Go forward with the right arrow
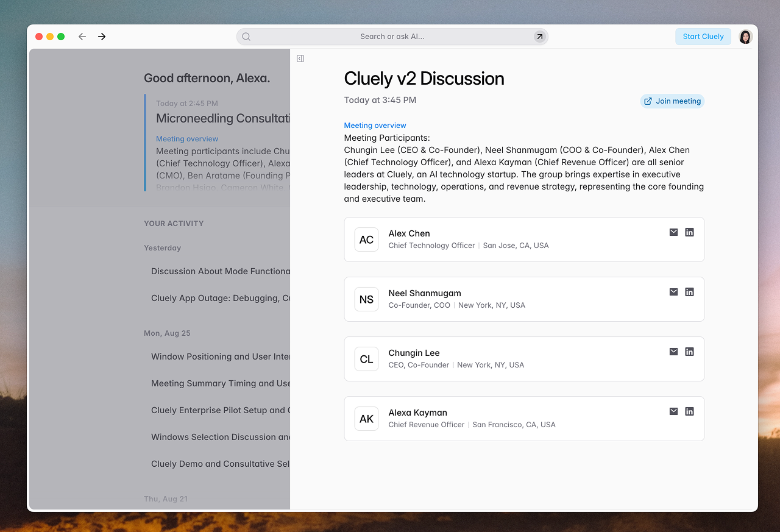The image size is (780, 532). pyautogui.click(x=102, y=37)
